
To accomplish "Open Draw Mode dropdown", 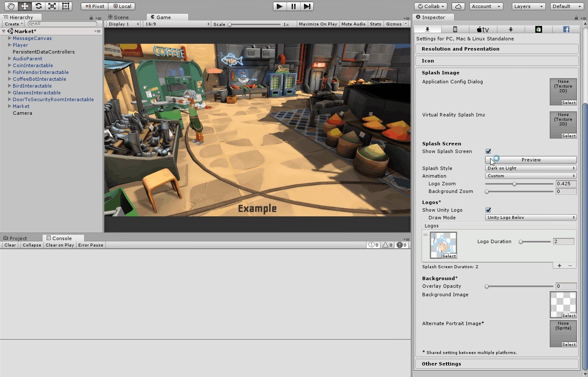I will (531, 218).
